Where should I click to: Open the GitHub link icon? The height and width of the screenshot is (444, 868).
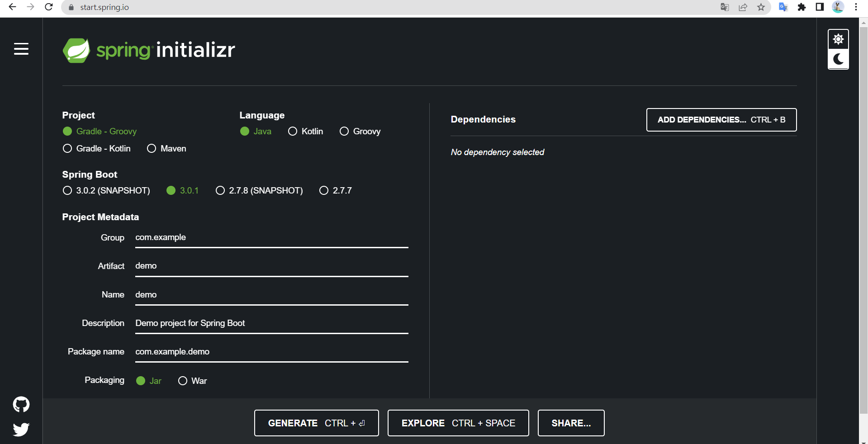point(21,404)
